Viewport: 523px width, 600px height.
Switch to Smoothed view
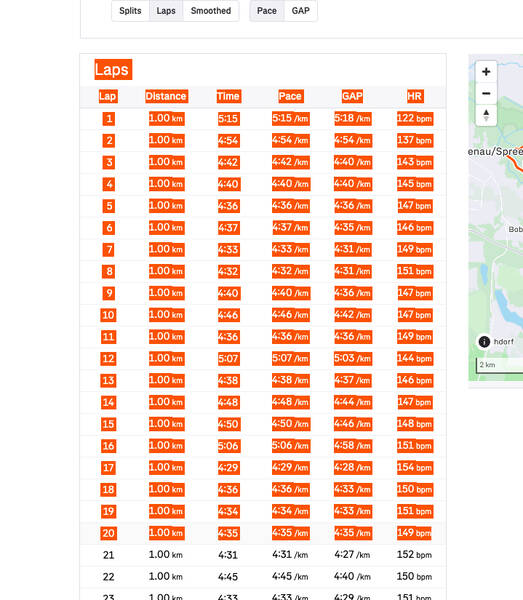click(211, 11)
